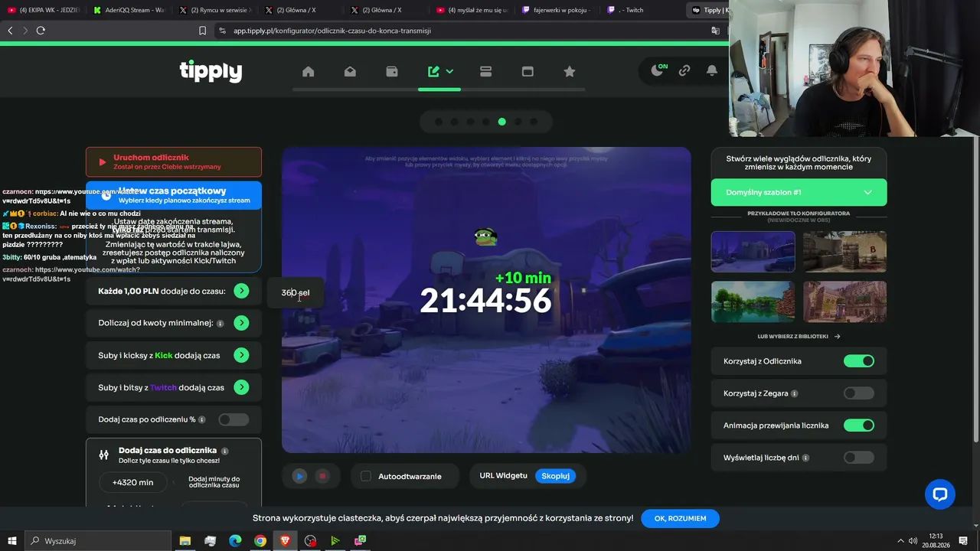
Task: Open the Tipply home icon
Action: click(x=308, y=71)
